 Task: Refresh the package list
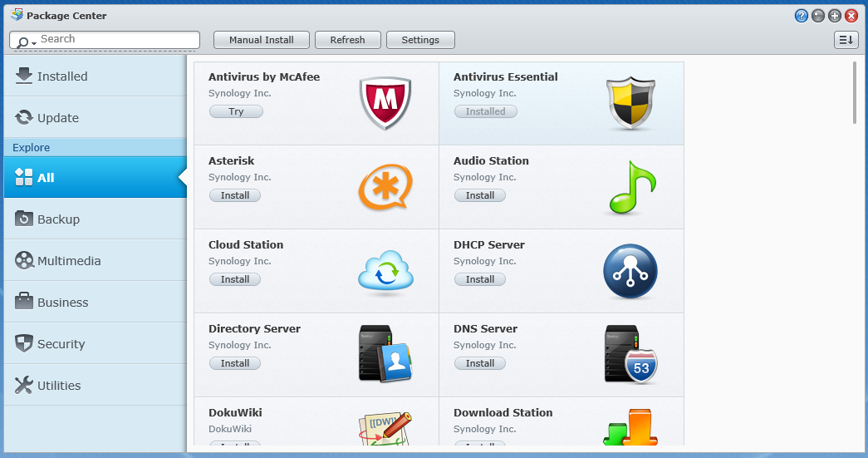[x=348, y=40]
